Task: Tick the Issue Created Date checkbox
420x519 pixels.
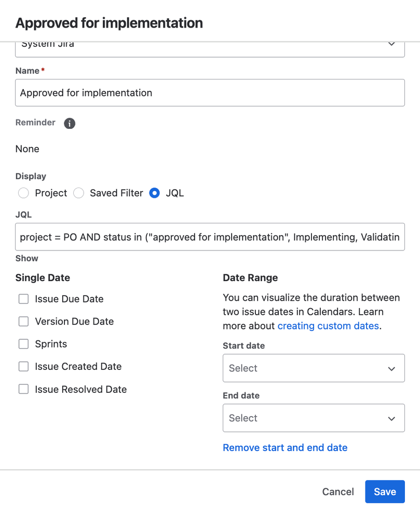Action: pos(23,366)
